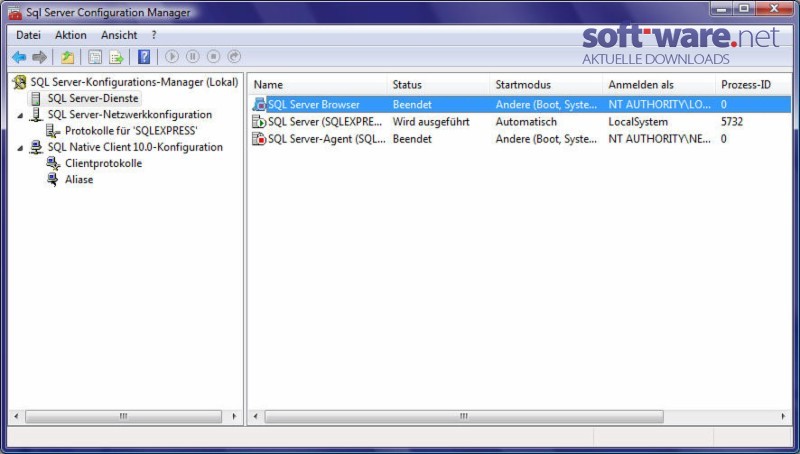This screenshot has width=800, height=454.
Task: Click the Pause service toolbar icon
Action: click(193, 56)
